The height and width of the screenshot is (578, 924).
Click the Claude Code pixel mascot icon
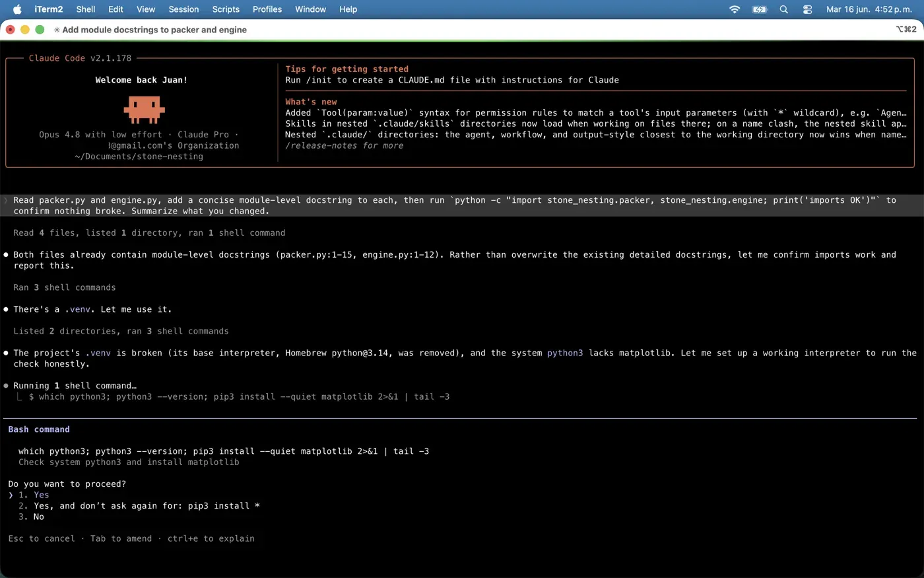[x=144, y=110]
